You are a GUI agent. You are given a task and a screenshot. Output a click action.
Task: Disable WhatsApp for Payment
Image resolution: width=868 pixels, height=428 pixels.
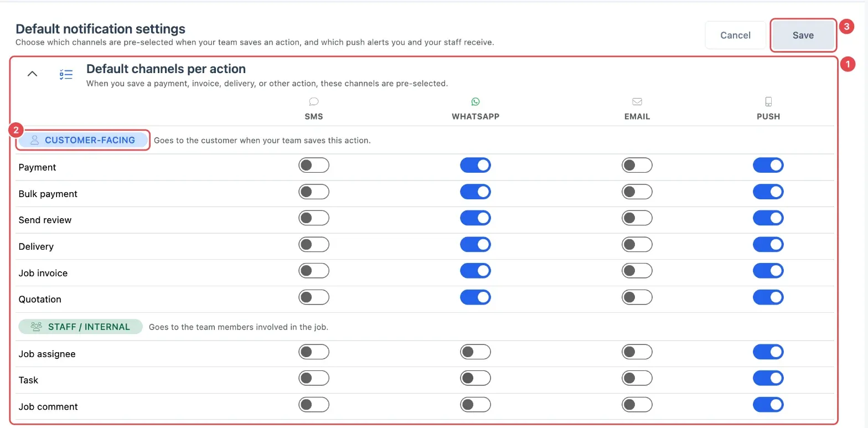pyautogui.click(x=476, y=165)
